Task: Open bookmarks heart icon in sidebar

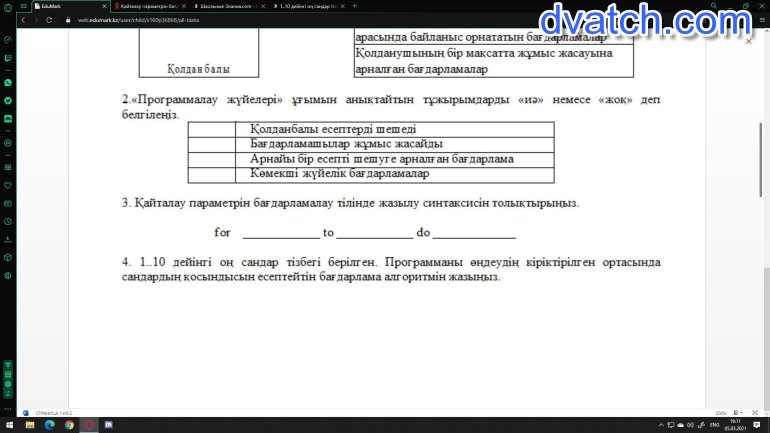Action: pos(8,186)
